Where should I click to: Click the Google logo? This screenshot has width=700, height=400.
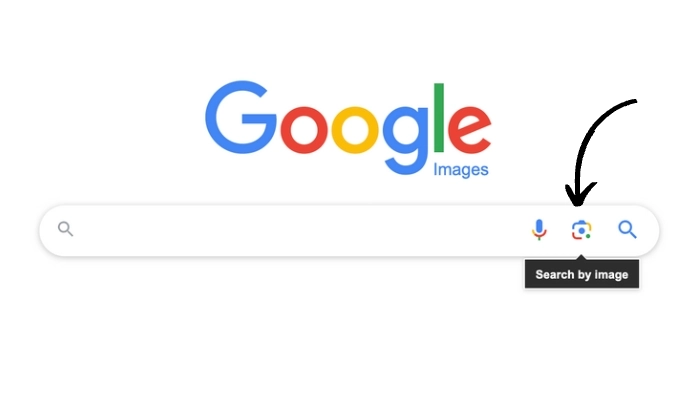tap(348, 129)
